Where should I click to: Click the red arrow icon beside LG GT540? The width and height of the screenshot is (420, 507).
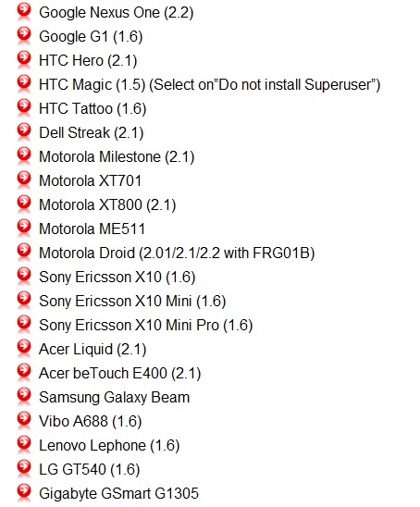(x=24, y=467)
